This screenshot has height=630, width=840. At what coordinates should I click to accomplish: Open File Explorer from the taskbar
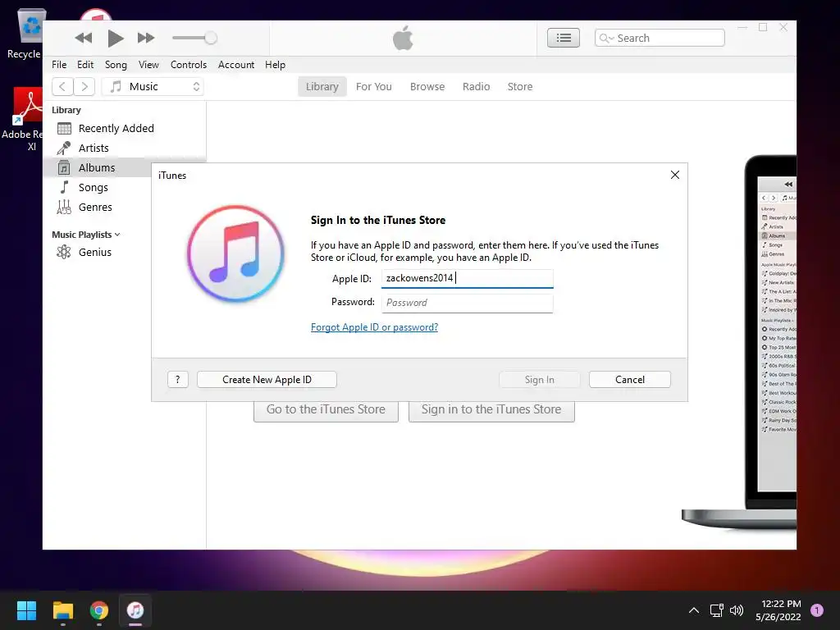click(x=62, y=610)
